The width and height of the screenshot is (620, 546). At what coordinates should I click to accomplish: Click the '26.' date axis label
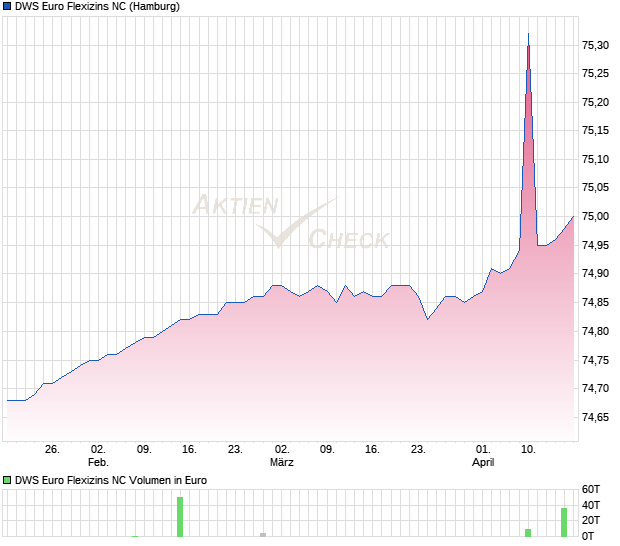[x=52, y=450]
